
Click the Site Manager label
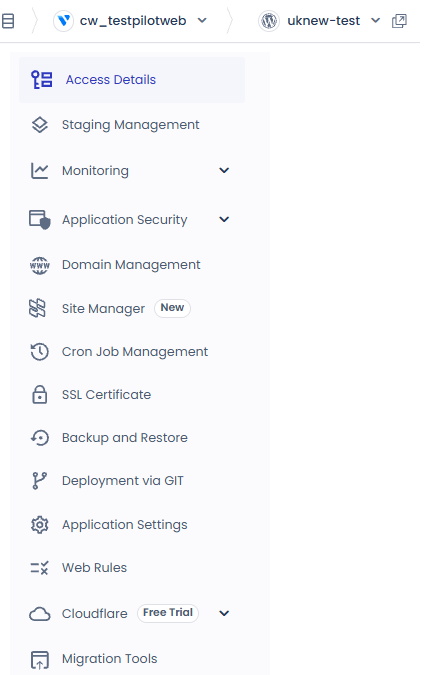103,309
